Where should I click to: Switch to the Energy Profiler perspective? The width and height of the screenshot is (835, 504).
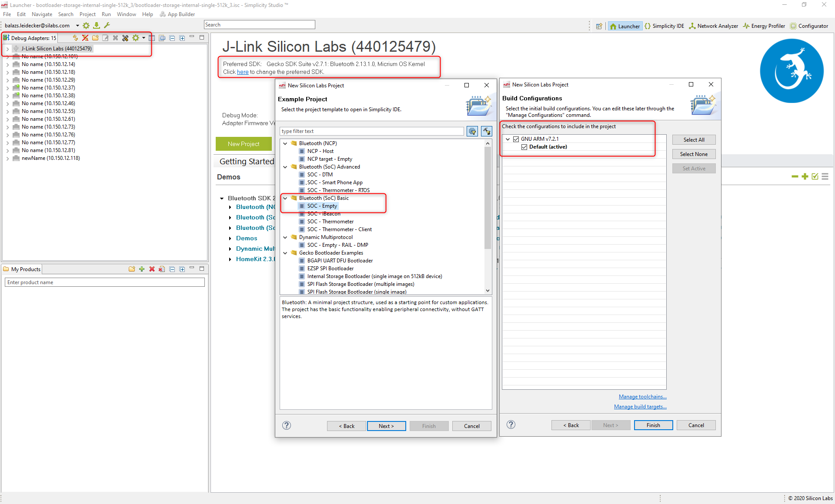coord(764,26)
